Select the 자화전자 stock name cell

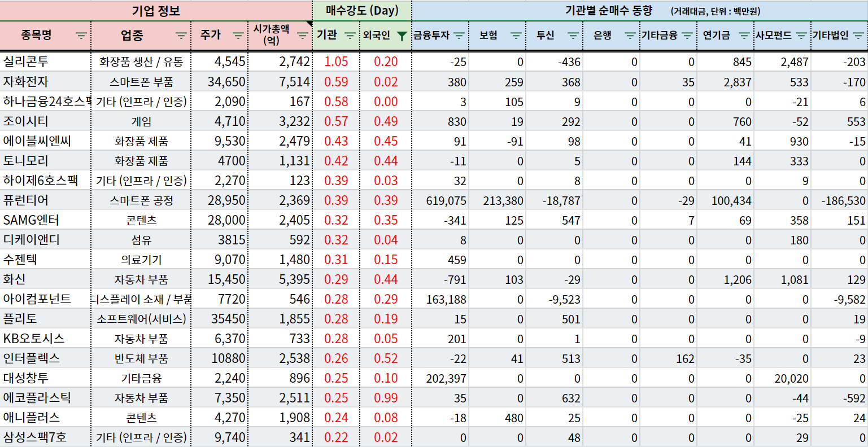(x=45, y=81)
